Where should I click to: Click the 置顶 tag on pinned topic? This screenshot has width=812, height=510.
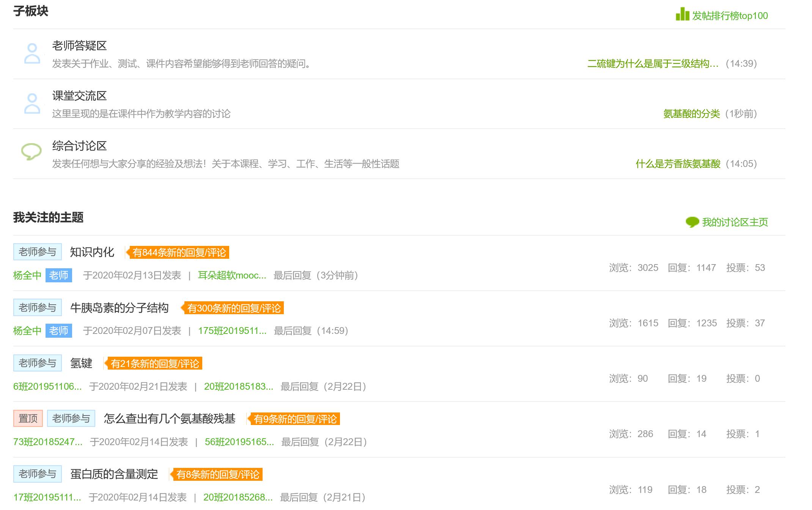(x=28, y=419)
